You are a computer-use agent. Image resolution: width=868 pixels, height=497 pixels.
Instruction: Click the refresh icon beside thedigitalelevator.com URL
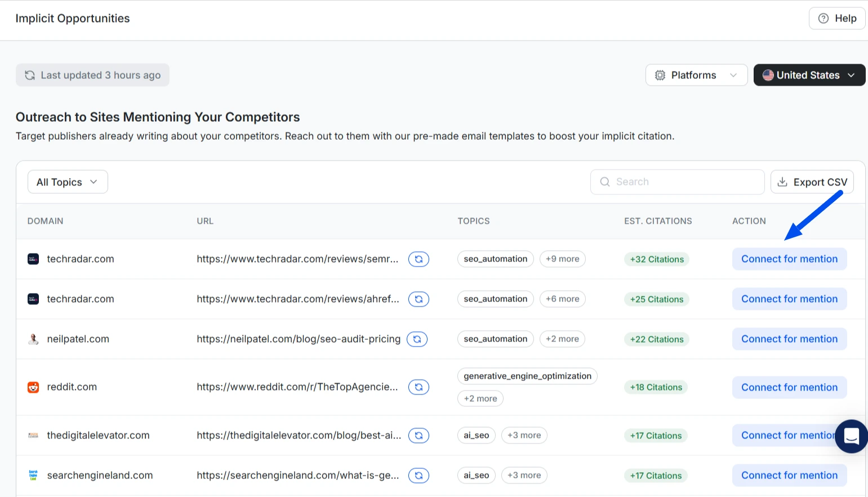[x=419, y=436]
